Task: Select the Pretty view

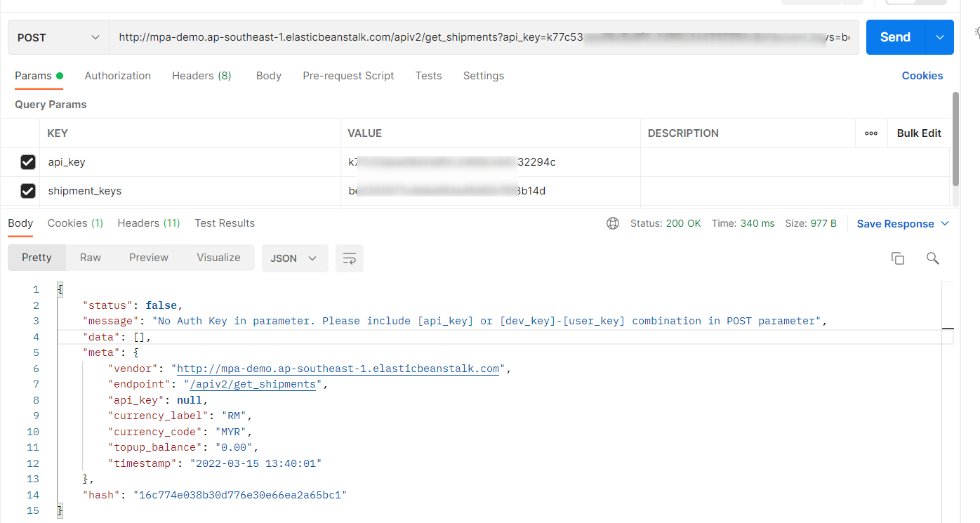Action: (x=37, y=258)
